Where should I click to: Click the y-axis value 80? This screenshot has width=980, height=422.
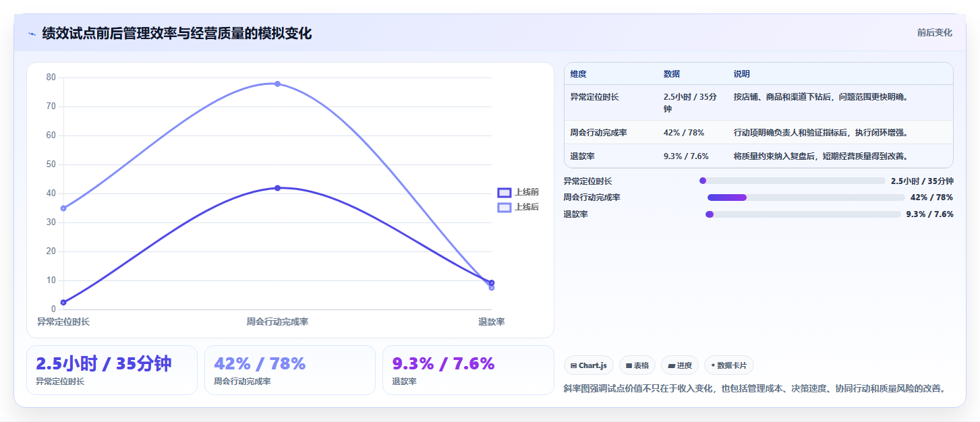click(x=51, y=78)
